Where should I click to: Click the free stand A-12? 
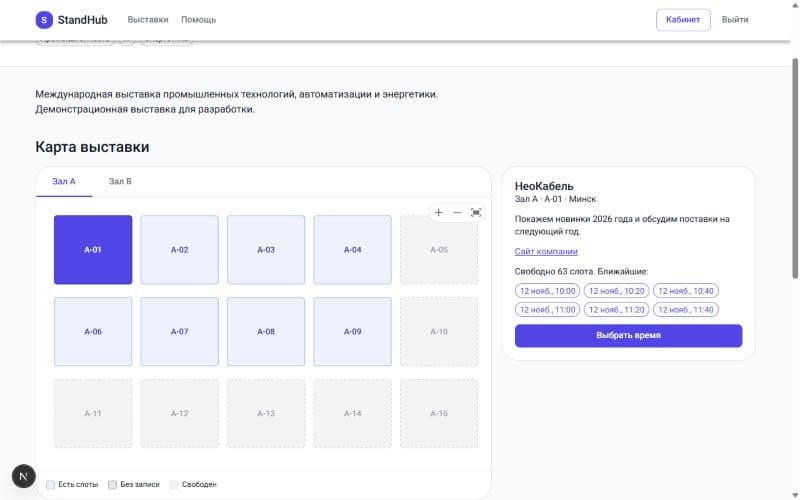180,413
